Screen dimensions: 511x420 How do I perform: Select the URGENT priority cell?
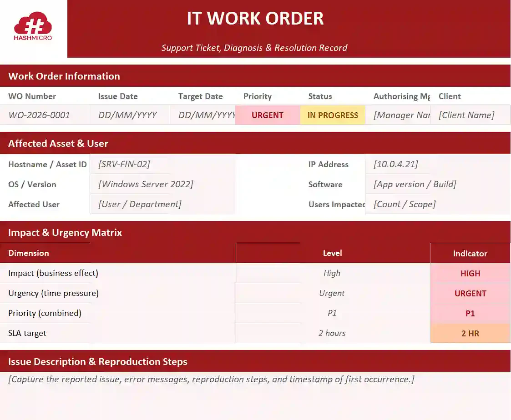[x=268, y=115]
